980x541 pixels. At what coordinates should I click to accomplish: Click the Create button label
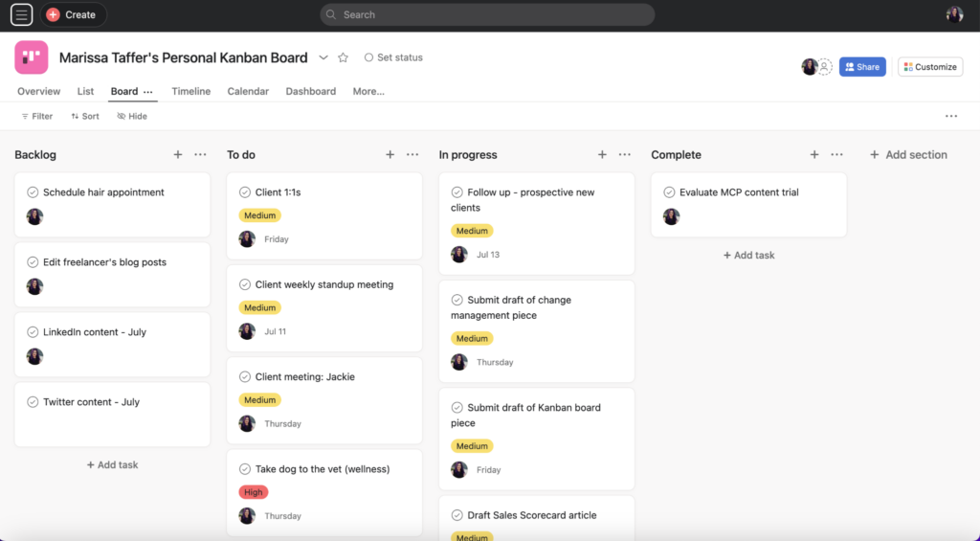[80, 14]
